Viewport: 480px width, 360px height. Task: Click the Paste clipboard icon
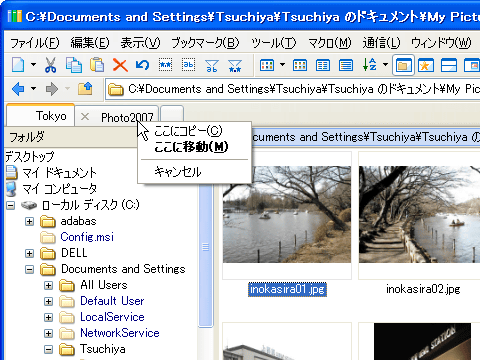97,65
